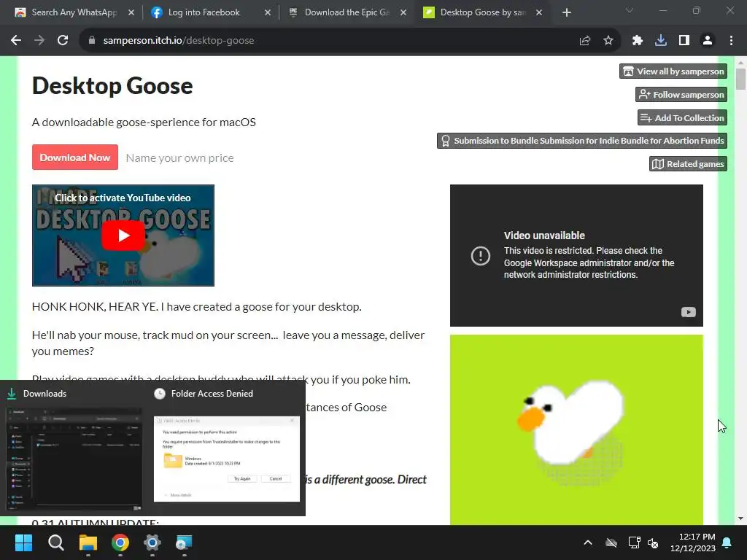Share this page via share icon
Screen dimensions: 747x560
[585, 41]
